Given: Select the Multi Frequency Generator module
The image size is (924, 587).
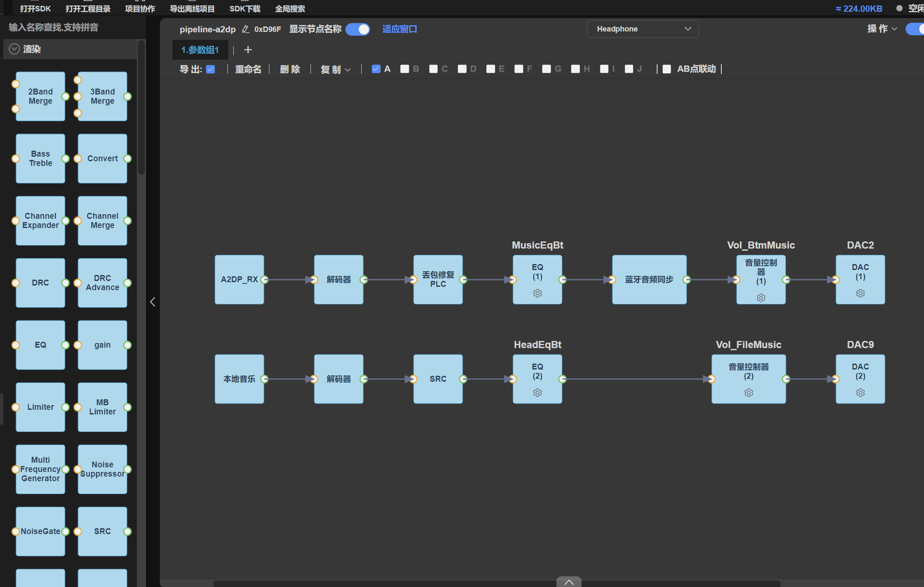Looking at the screenshot, I should pyautogui.click(x=40, y=469).
